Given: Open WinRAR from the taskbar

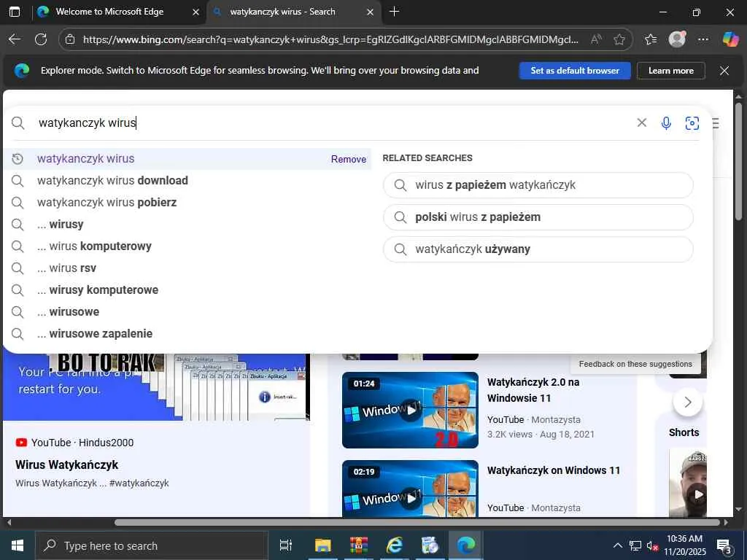Looking at the screenshot, I should [x=359, y=545].
